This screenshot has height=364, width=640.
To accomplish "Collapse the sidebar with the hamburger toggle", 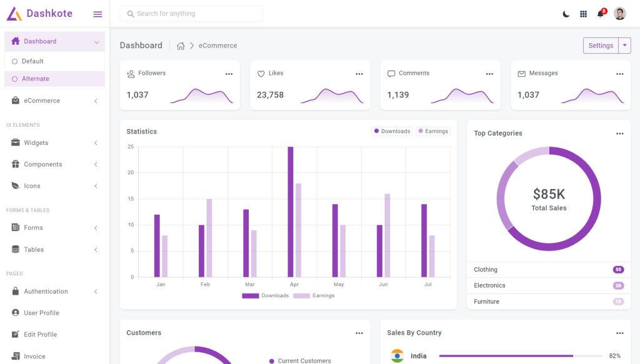I will pyautogui.click(x=97, y=13).
